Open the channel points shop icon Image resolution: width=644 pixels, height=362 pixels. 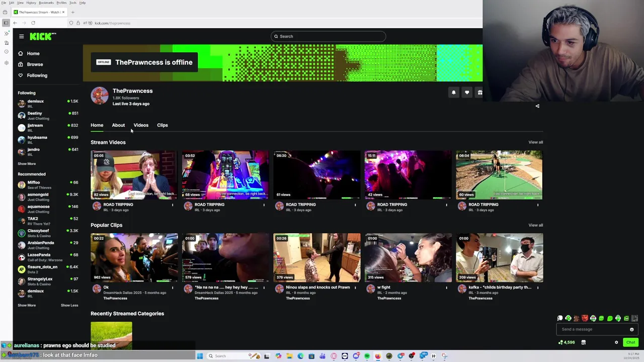[x=583, y=342]
